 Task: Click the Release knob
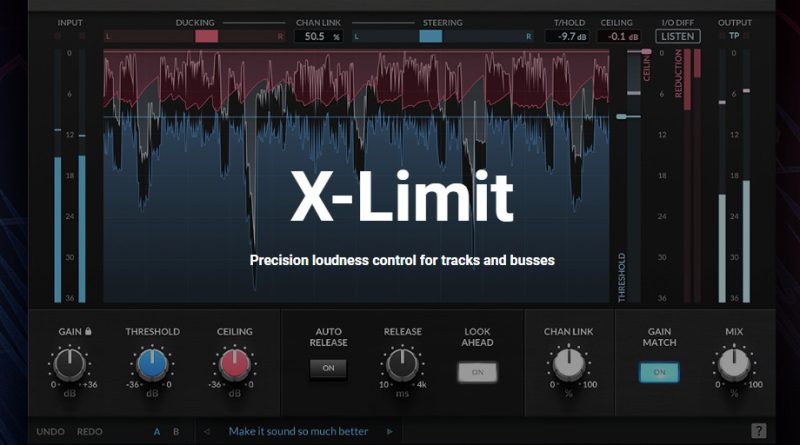click(x=402, y=365)
